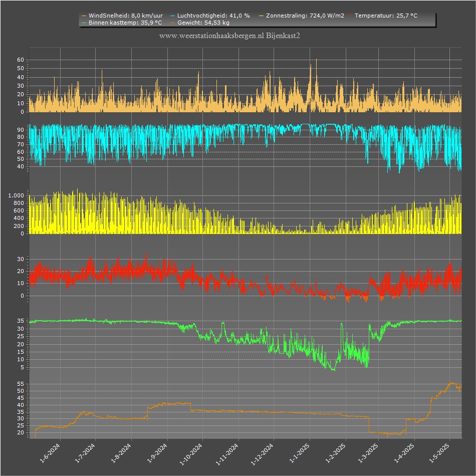
Task: Click the Gewicht legend entry
Action: click(x=200, y=23)
